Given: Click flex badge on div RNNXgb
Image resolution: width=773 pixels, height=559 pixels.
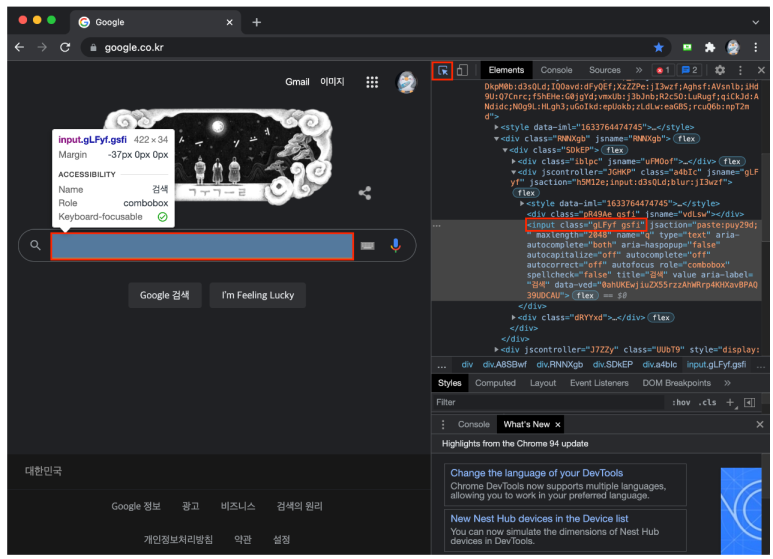Looking at the screenshot, I should click(686, 139).
